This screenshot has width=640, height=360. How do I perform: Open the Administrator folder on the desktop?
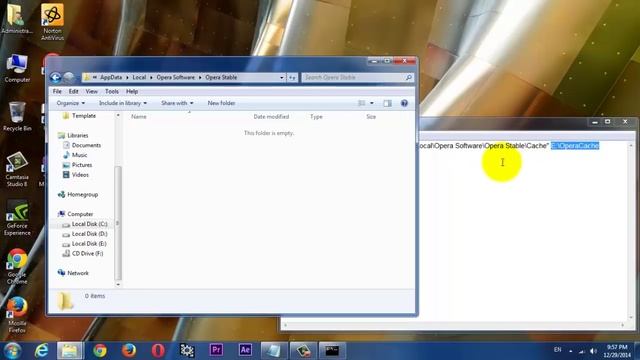point(16,19)
